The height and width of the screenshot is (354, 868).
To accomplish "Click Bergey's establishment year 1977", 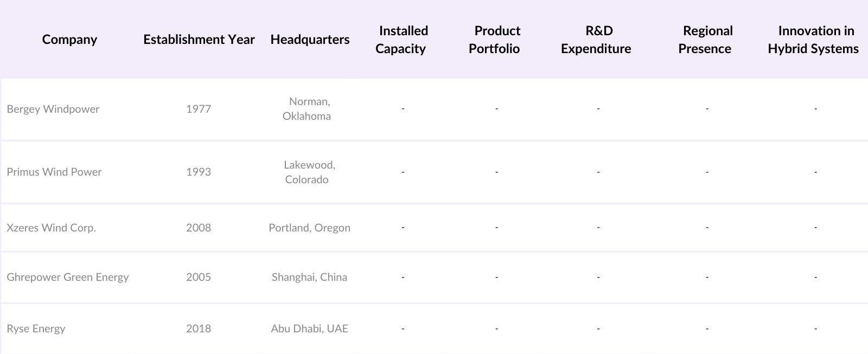I will [x=199, y=109].
